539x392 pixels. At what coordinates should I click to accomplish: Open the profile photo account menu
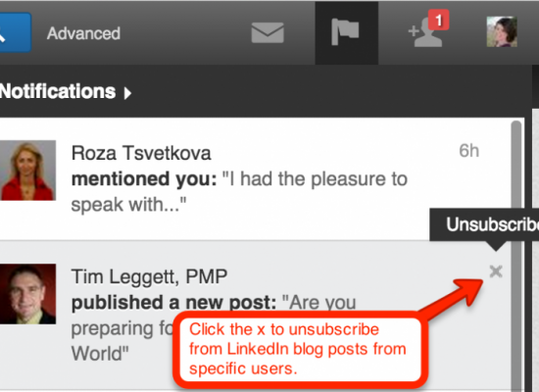[x=502, y=31]
